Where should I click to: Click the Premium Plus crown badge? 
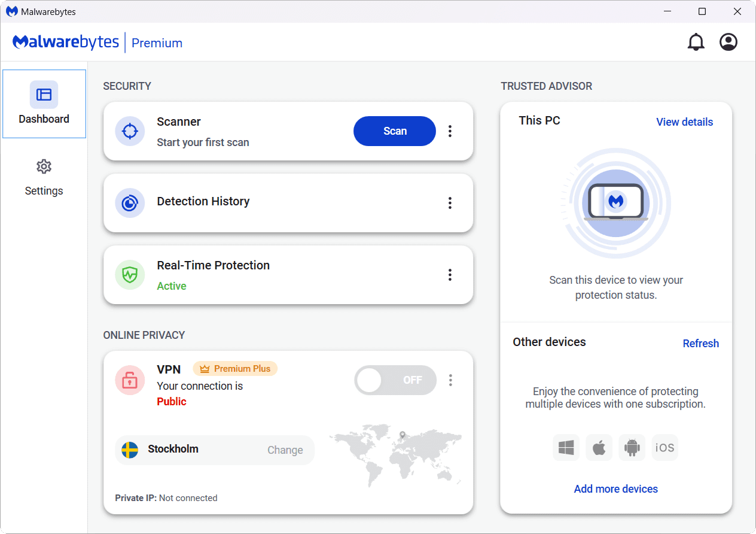tap(235, 369)
